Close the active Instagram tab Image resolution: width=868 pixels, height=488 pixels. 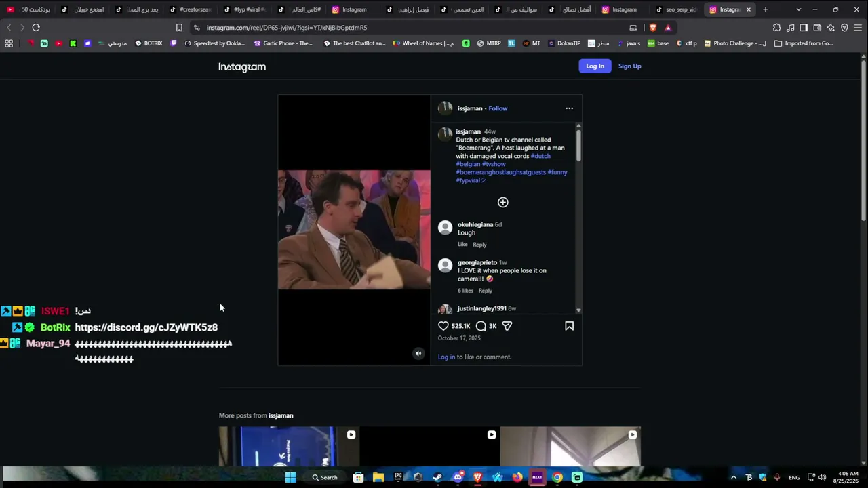[x=749, y=9]
